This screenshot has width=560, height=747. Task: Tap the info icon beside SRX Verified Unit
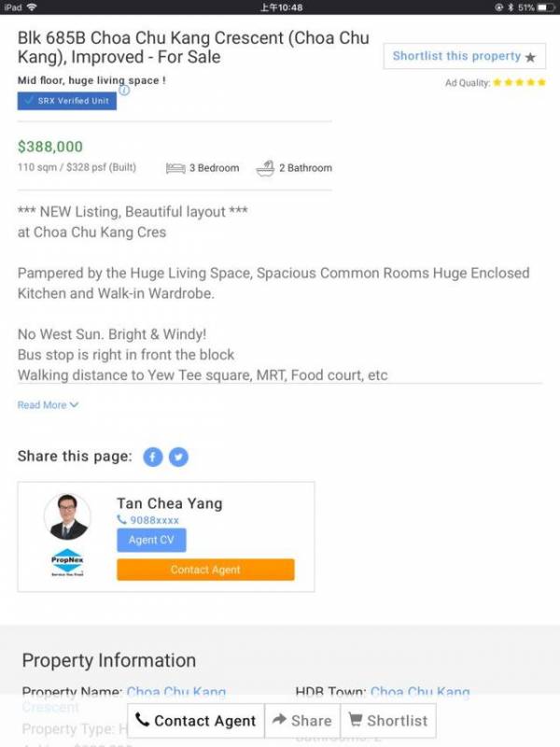pos(124,91)
